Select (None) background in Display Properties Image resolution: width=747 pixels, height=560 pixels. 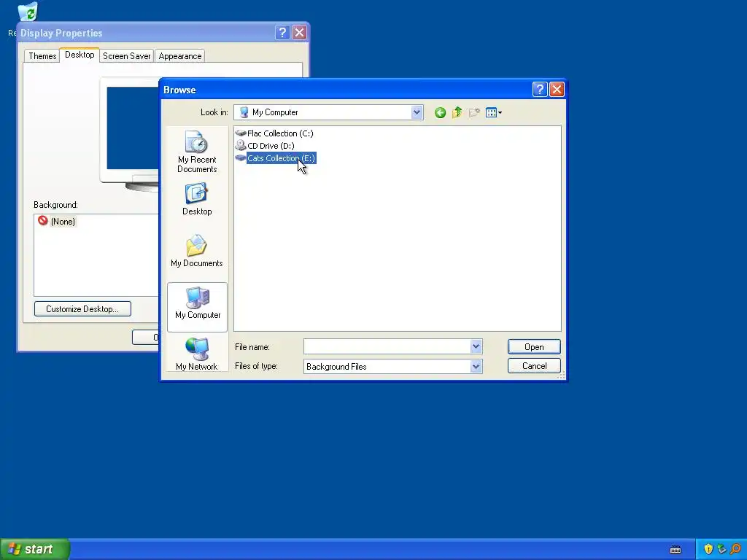pyautogui.click(x=57, y=222)
